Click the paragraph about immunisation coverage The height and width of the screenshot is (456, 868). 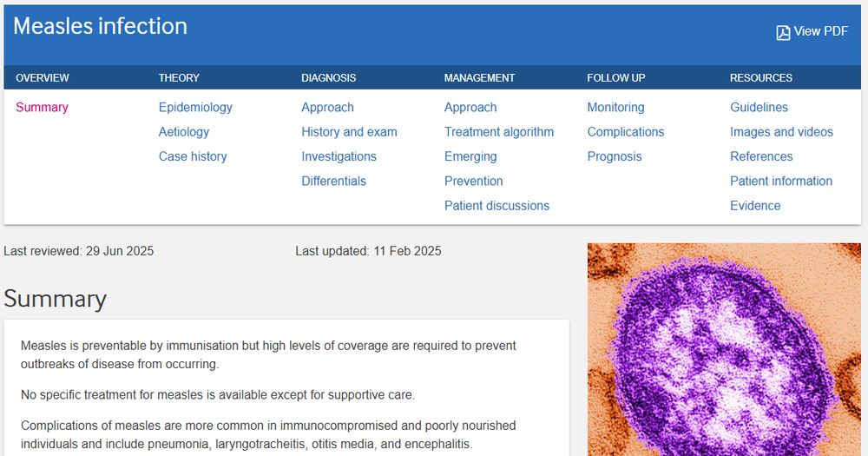(x=268, y=354)
